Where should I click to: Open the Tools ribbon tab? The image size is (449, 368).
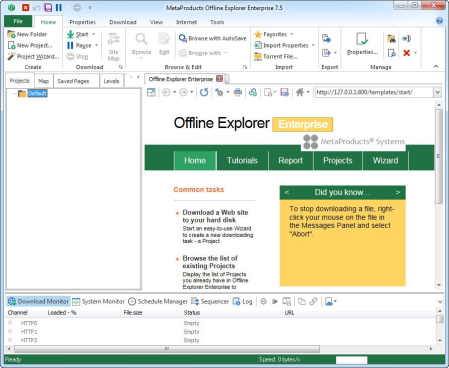[x=217, y=22]
